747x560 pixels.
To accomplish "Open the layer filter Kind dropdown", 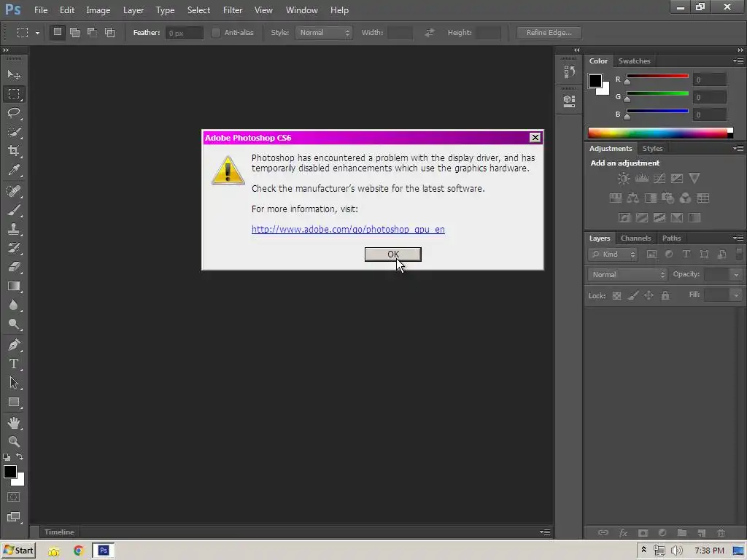I will tap(612, 254).
